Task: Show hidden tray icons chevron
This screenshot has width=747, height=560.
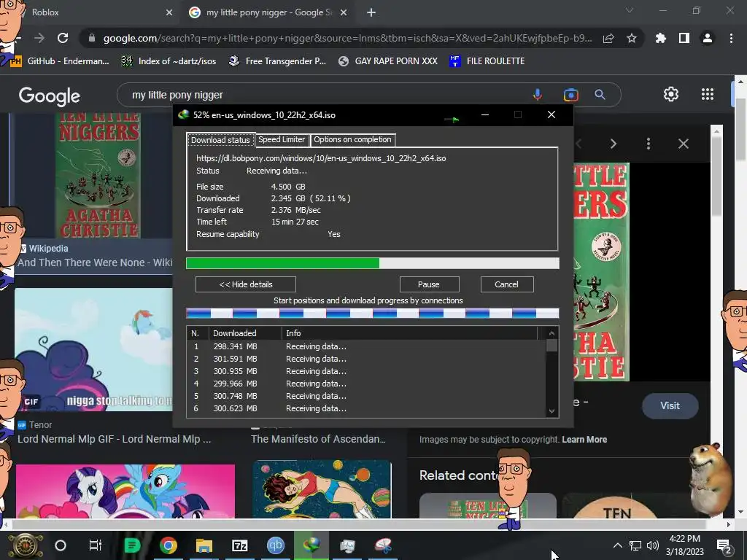Action: [x=617, y=545]
